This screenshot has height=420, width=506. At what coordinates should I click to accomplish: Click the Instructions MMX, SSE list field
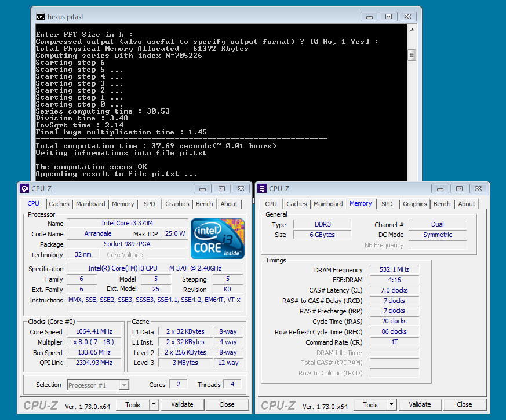click(x=155, y=303)
